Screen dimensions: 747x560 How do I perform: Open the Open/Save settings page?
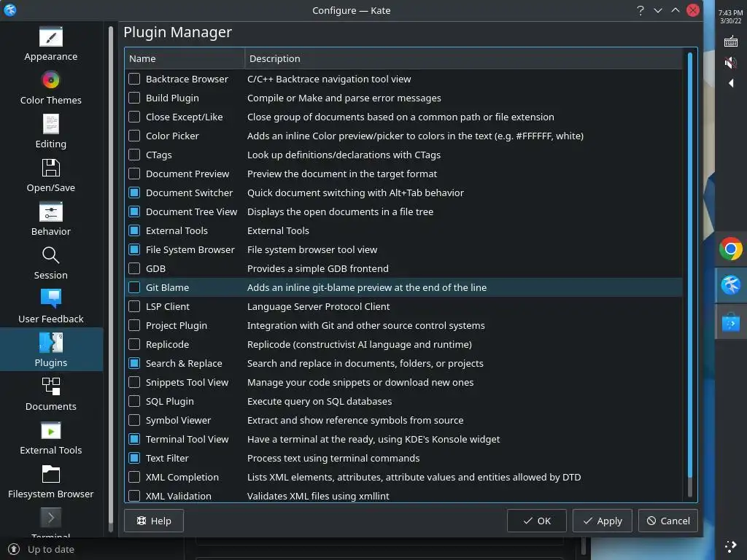(51, 176)
